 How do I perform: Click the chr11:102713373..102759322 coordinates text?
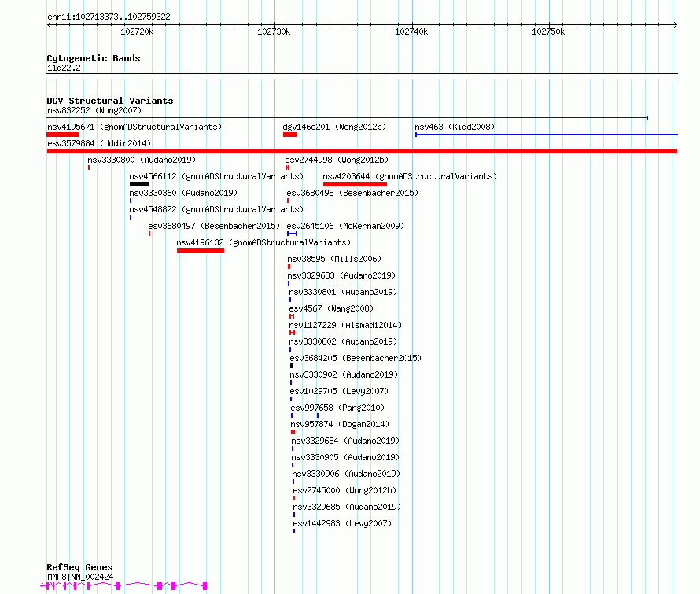(109, 17)
